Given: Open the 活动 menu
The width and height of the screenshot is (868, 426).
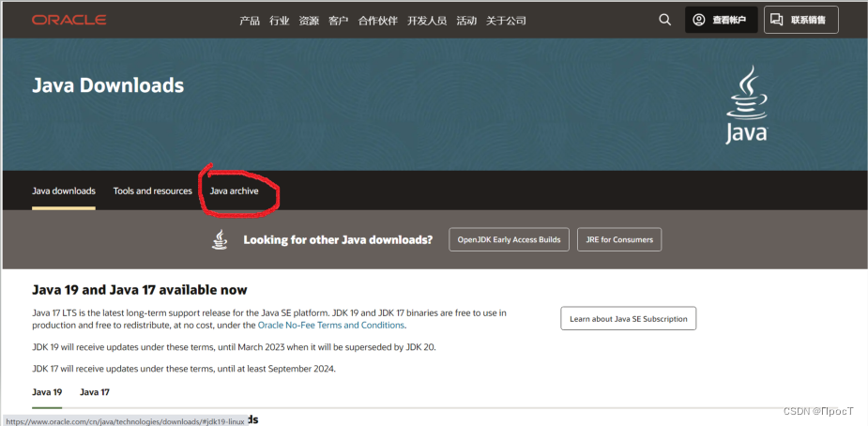Looking at the screenshot, I should point(466,21).
